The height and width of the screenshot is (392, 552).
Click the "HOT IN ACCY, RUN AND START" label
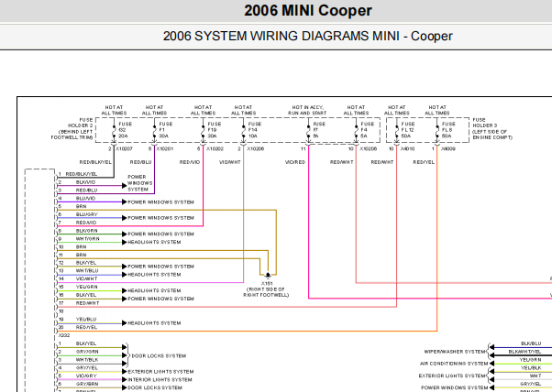[x=307, y=110]
